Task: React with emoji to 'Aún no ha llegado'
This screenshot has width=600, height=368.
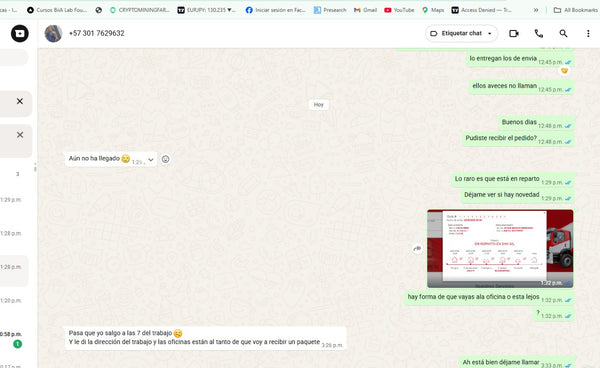Action: [165, 159]
